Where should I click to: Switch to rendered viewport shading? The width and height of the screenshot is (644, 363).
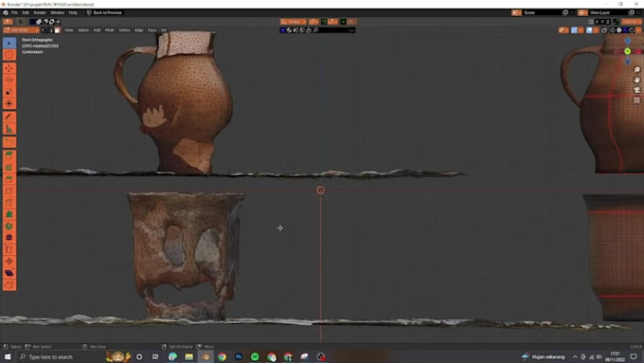tap(632, 30)
